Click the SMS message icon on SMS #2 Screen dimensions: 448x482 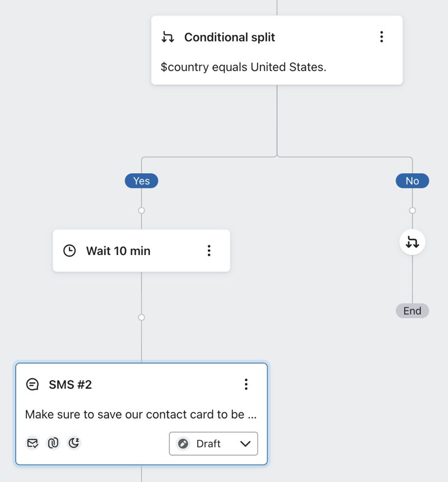click(x=32, y=384)
